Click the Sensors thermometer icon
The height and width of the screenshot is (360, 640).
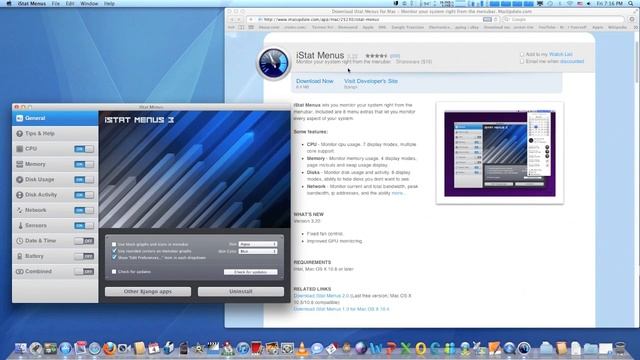click(x=20, y=225)
